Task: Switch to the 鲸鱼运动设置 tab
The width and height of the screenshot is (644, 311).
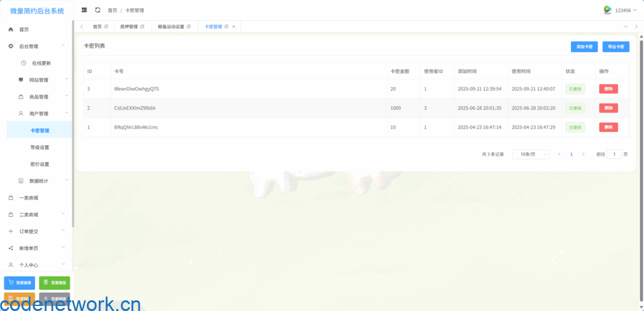Action: (x=171, y=27)
